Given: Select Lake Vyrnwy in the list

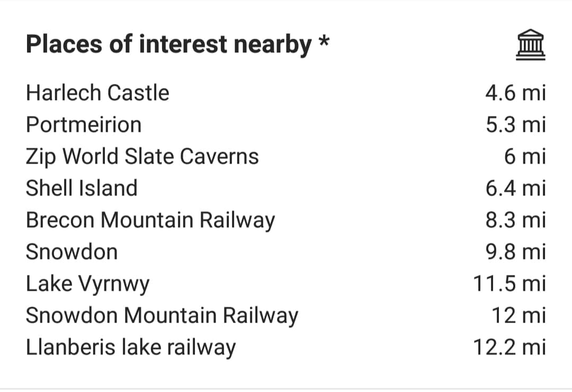Looking at the screenshot, I should (x=87, y=284).
